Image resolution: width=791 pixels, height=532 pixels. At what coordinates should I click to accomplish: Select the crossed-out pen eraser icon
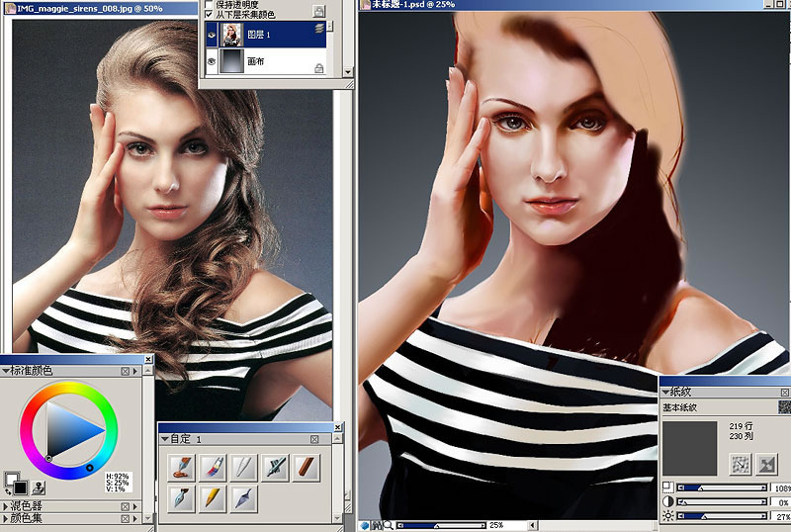pos(276,467)
